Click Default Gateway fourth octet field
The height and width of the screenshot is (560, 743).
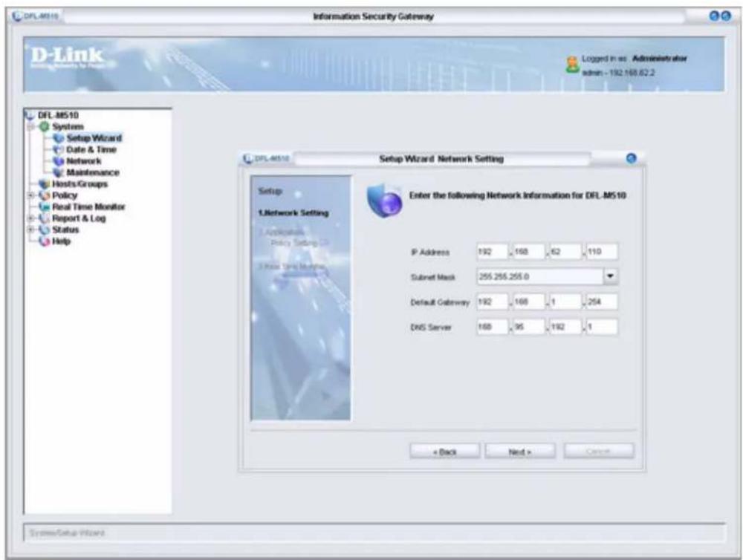[x=602, y=302]
